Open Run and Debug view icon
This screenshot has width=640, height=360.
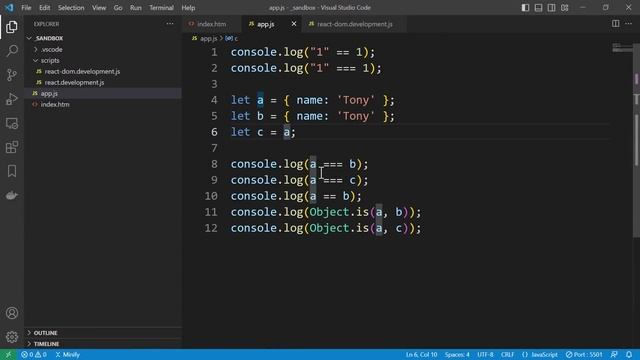point(12,99)
